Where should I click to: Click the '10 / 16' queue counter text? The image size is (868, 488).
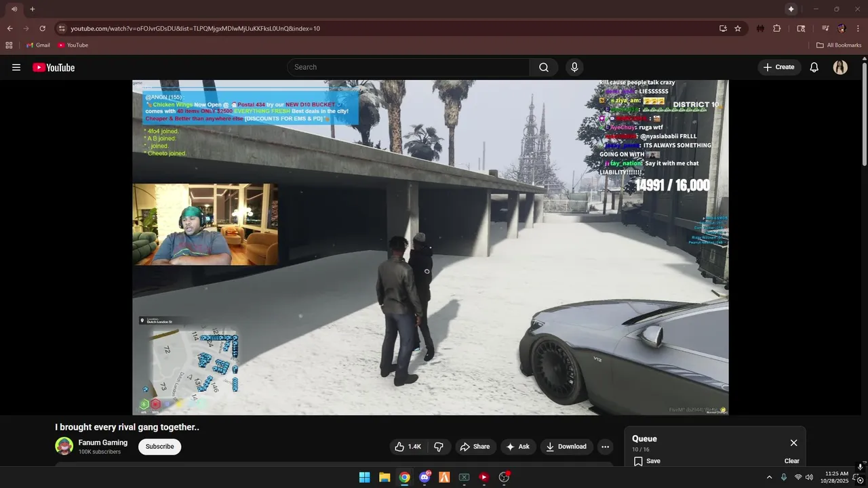pyautogui.click(x=641, y=449)
